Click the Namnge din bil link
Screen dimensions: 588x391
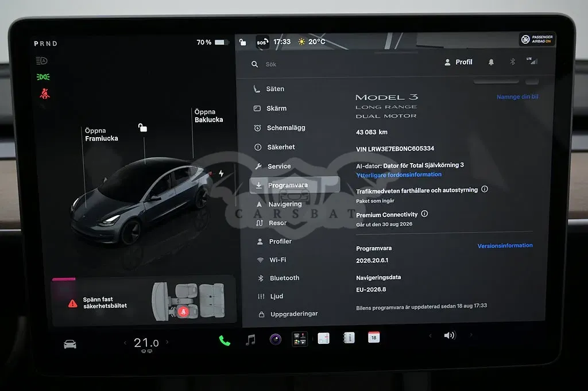coord(517,96)
